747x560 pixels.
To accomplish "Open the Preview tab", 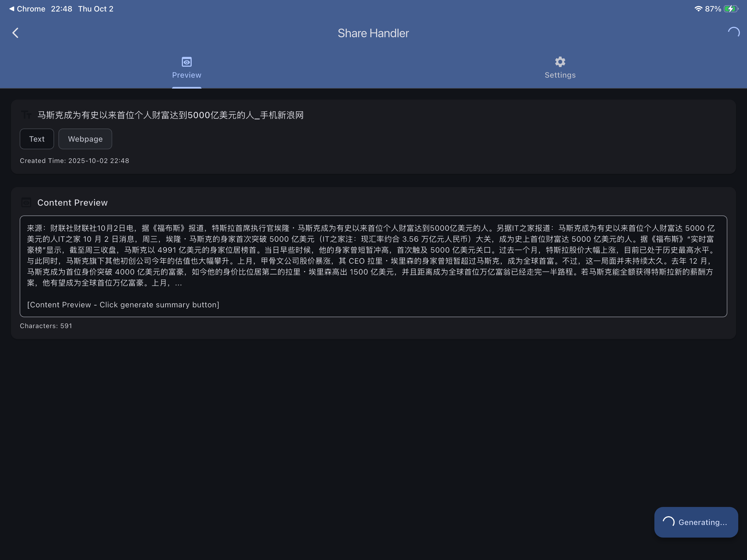I will [186, 68].
